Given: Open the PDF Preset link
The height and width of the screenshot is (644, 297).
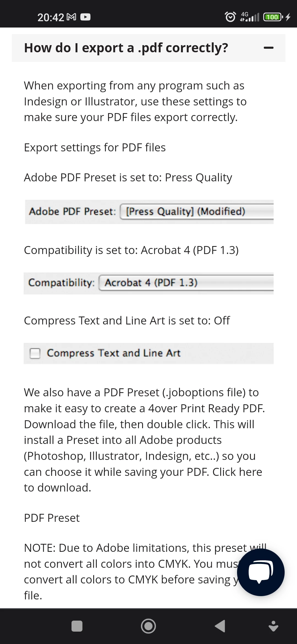Looking at the screenshot, I should pyautogui.click(x=52, y=518).
